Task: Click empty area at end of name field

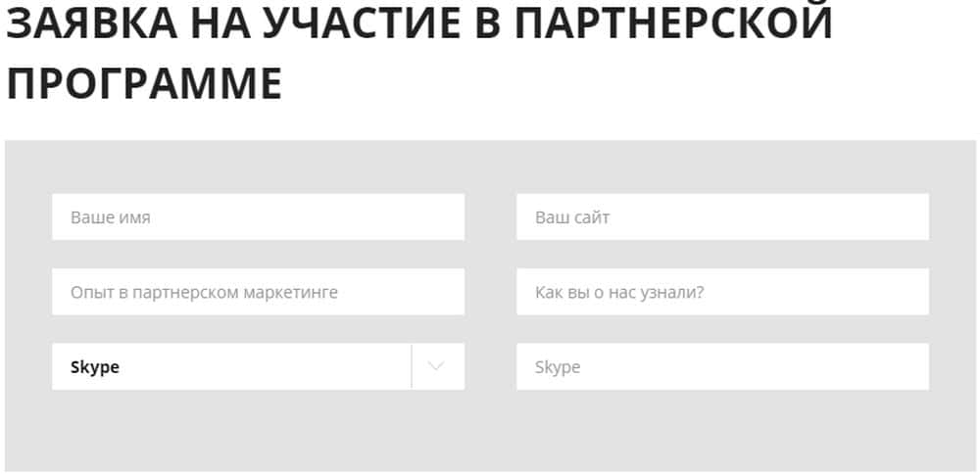Action: [x=412, y=216]
